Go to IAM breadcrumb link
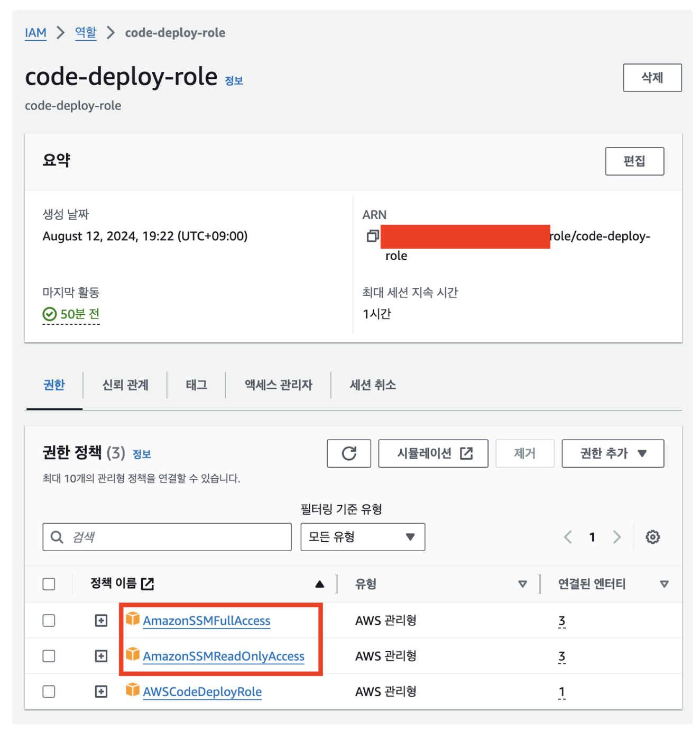 click(x=35, y=33)
